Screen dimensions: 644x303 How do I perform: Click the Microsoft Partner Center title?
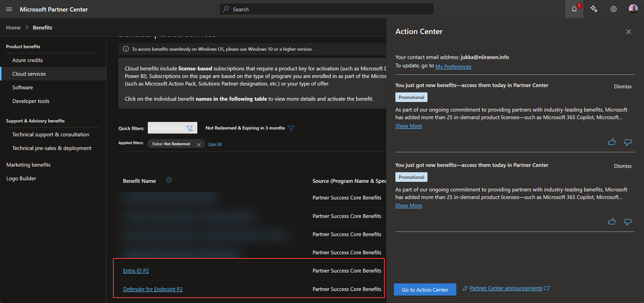point(54,9)
